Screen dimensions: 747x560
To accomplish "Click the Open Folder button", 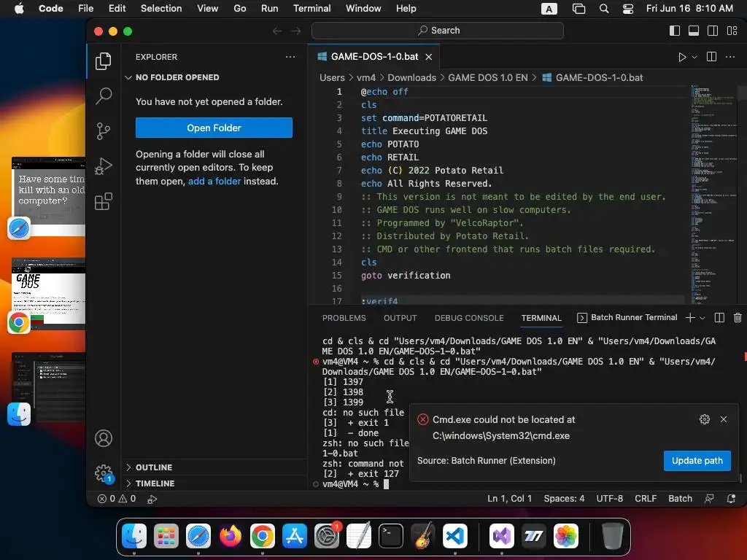I will (214, 128).
